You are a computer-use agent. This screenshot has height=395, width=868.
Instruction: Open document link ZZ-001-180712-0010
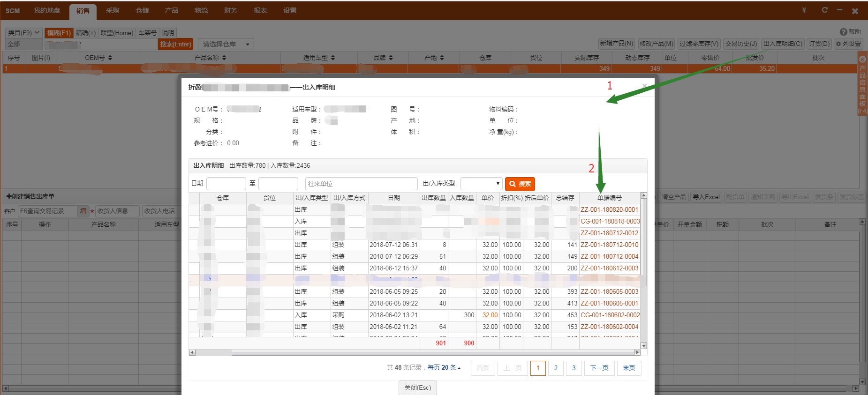click(x=609, y=245)
